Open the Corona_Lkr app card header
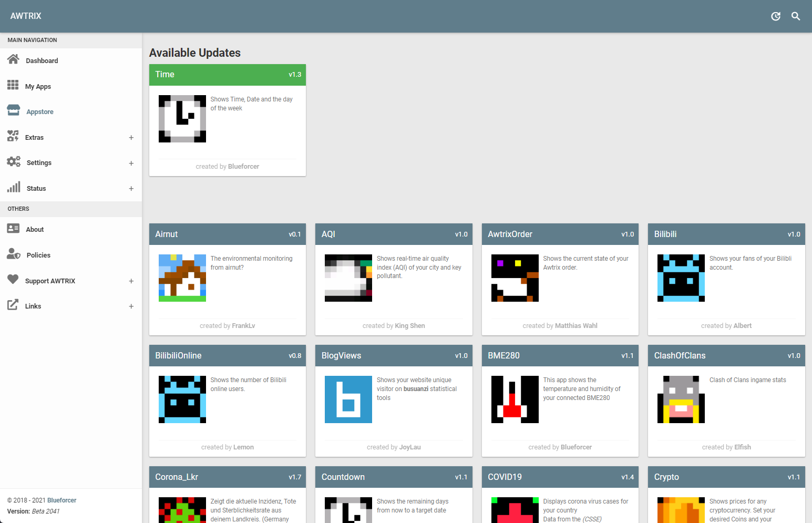 point(228,477)
